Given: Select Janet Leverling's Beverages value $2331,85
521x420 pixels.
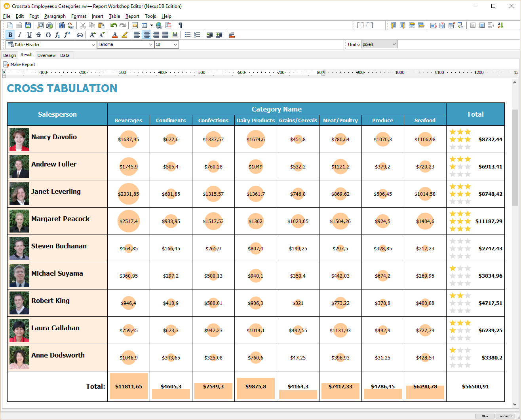Looking at the screenshot, I should 129,194.
